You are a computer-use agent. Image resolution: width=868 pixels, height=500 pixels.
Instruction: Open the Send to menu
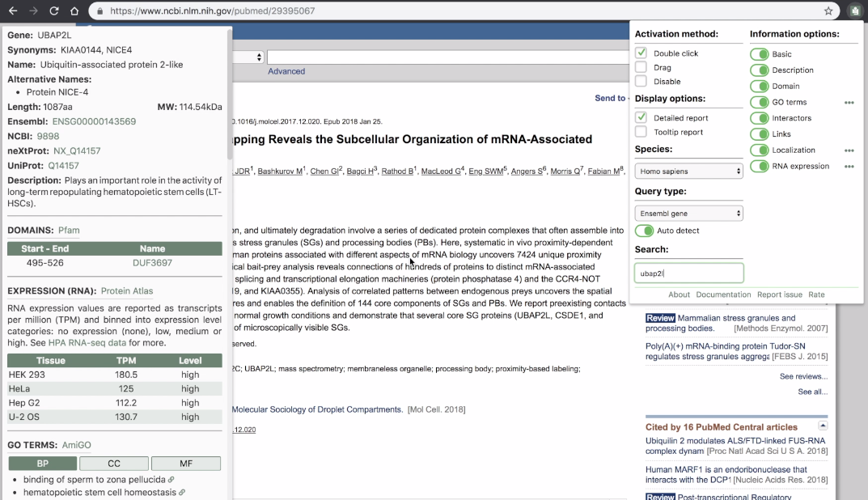[611, 98]
